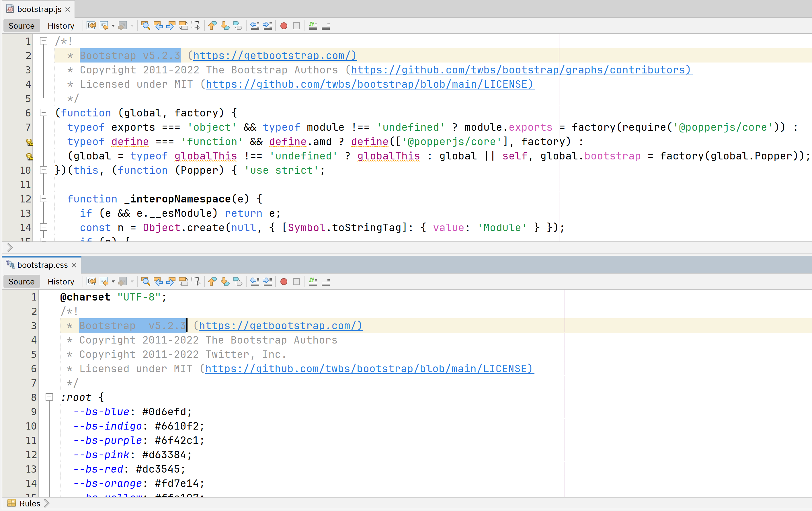Click Shift Line Right in bootstrap.css toolbar
The image size is (812, 511).
tap(268, 282)
